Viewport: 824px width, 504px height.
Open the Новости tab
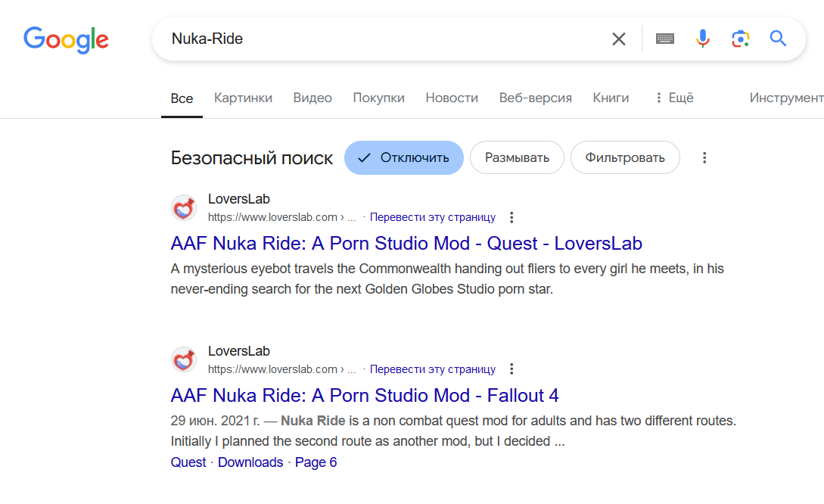(452, 98)
